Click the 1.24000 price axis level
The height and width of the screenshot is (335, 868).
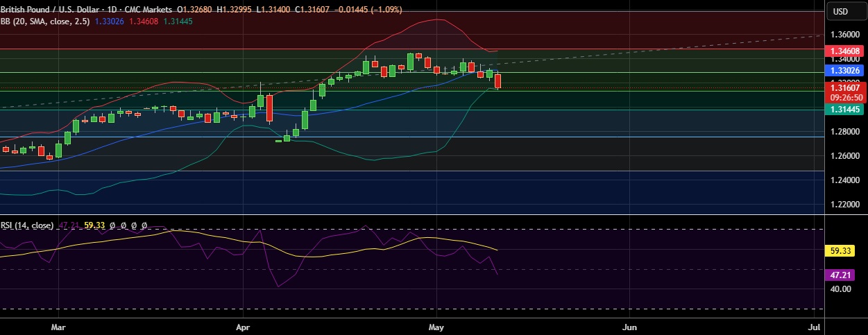click(x=846, y=180)
